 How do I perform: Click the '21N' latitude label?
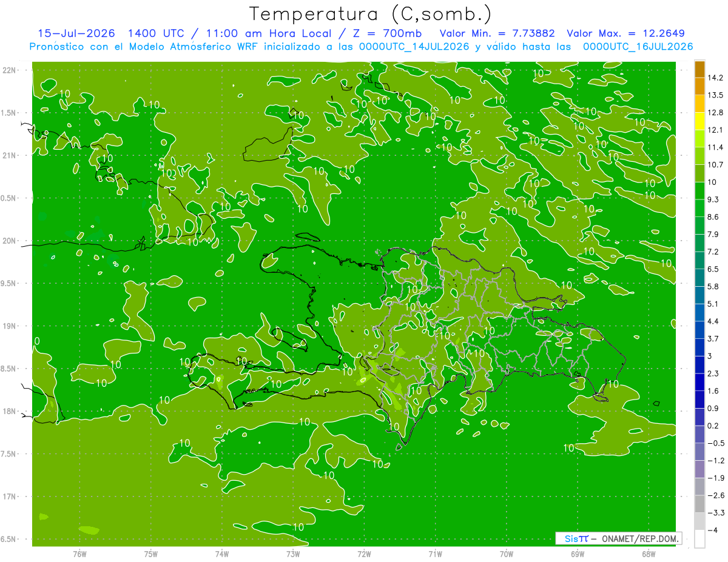coord(10,155)
